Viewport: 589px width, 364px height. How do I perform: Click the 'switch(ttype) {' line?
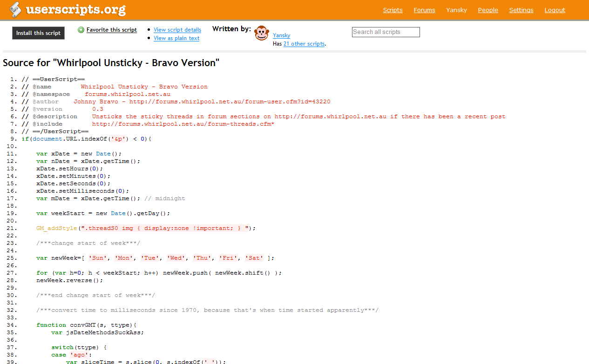(79, 347)
